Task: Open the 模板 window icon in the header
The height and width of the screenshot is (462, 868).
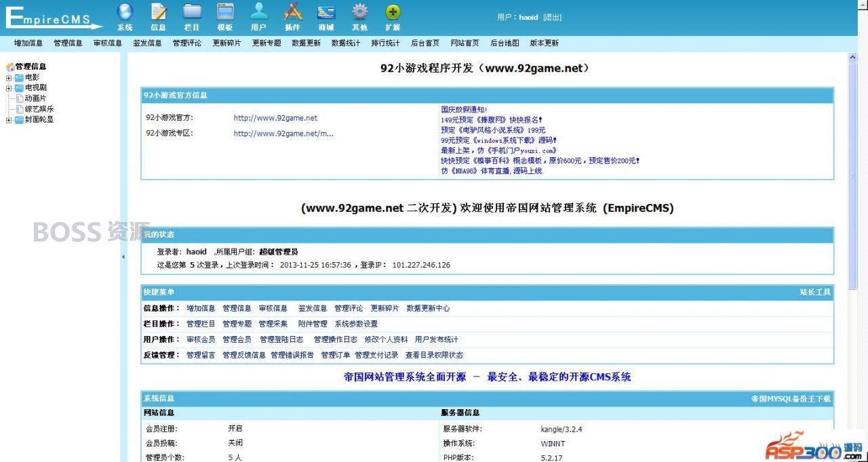Action: 225,12
